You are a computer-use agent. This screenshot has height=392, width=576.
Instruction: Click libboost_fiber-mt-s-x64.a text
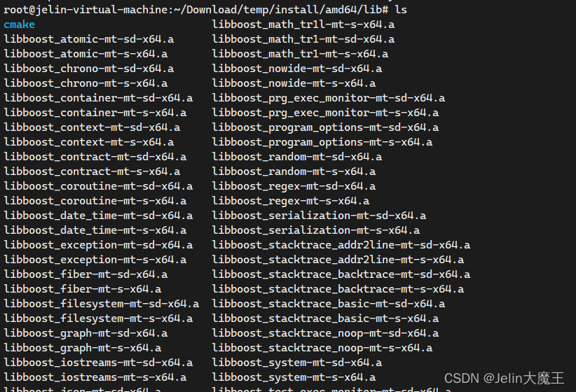click(83, 289)
